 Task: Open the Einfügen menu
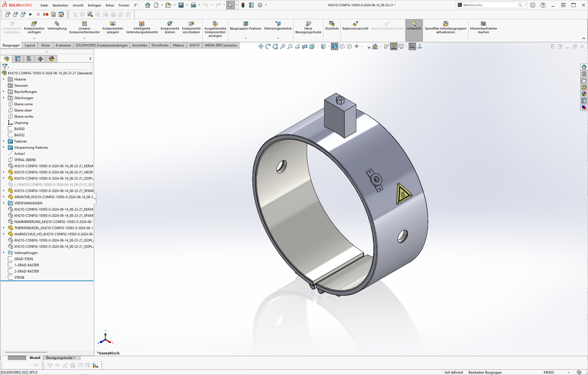(x=94, y=5)
